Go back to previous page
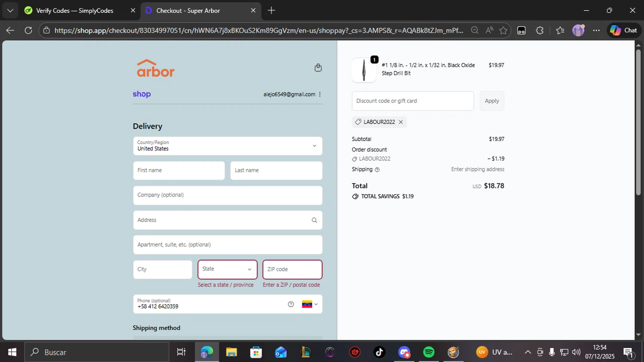 click(x=10, y=30)
